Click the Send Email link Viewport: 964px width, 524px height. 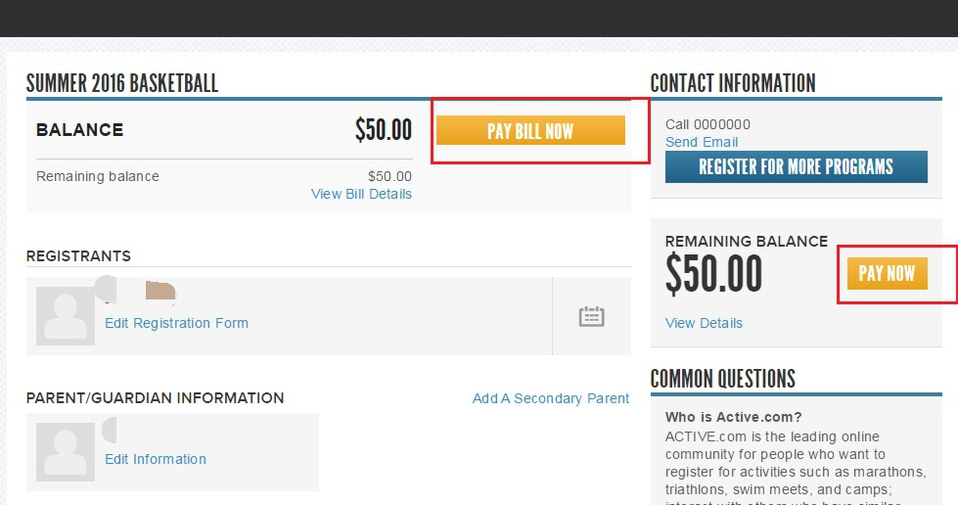[701, 142]
